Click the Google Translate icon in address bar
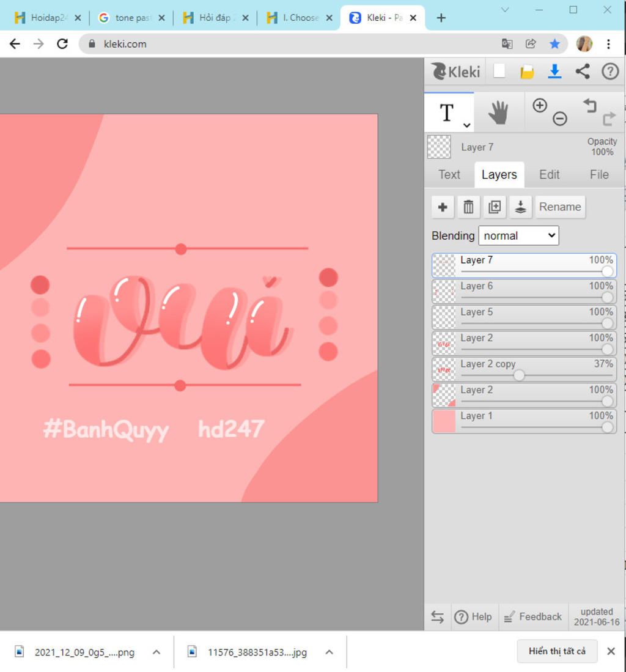The image size is (626, 672). (507, 43)
